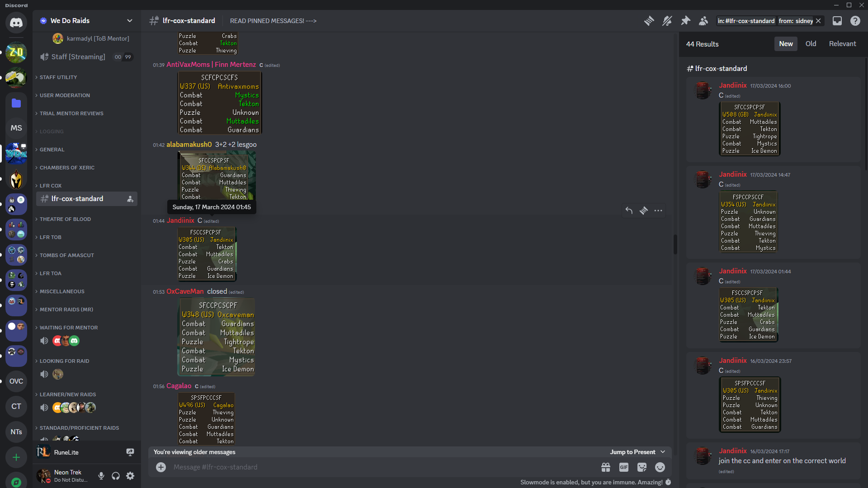Open the Threads icon in header
868x488 pixels.
point(649,21)
